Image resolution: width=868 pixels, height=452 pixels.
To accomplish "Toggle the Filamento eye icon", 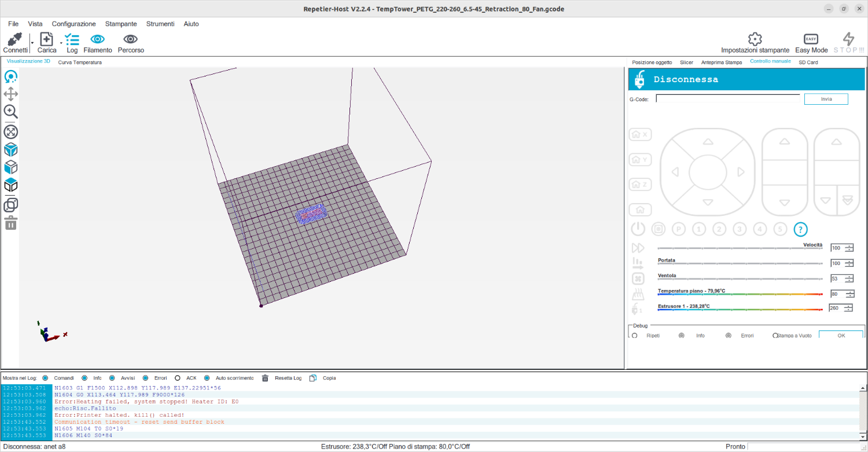I will pyautogui.click(x=98, y=39).
